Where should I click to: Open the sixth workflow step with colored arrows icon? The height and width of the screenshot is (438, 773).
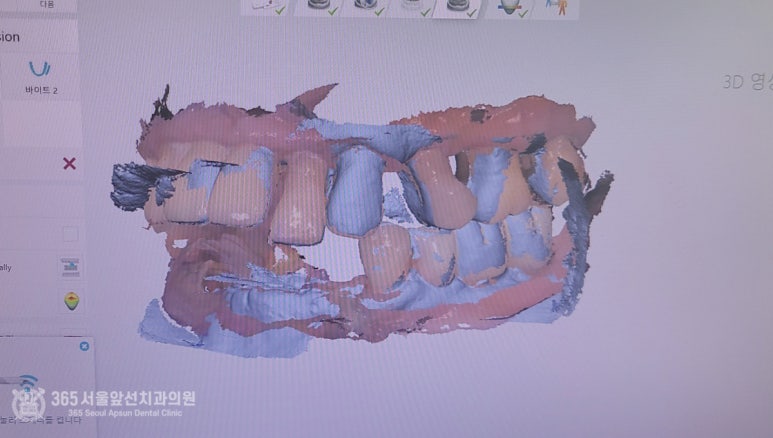(x=509, y=6)
